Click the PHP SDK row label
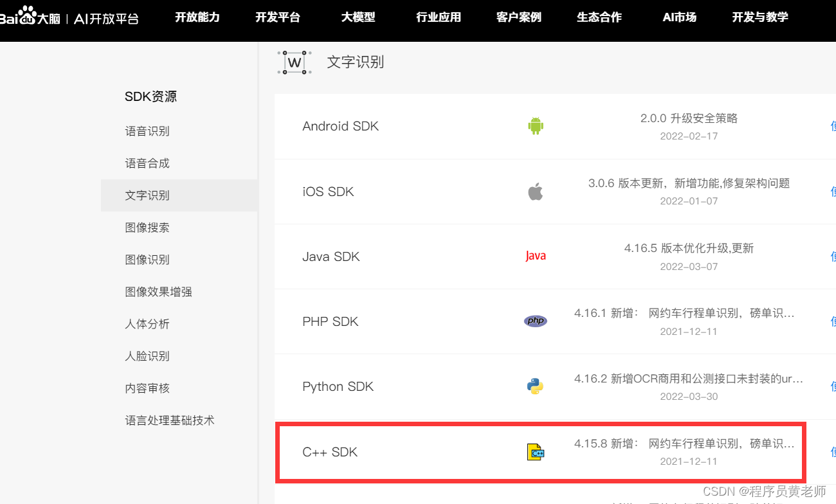 [331, 321]
